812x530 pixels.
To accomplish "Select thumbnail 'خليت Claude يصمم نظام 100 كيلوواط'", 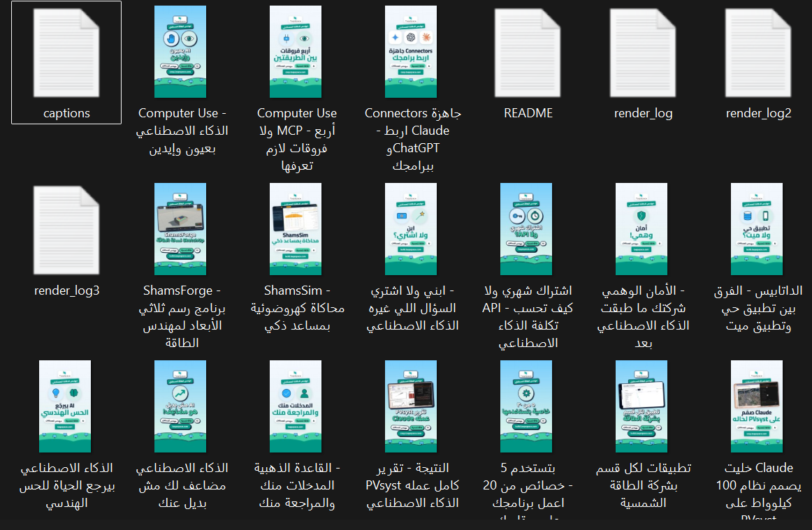I will click(757, 407).
